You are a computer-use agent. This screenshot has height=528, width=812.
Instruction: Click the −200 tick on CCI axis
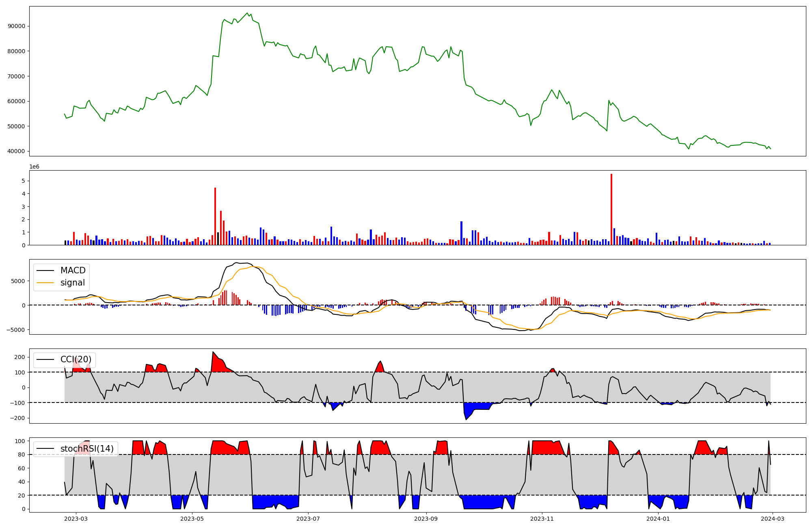[18, 418]
